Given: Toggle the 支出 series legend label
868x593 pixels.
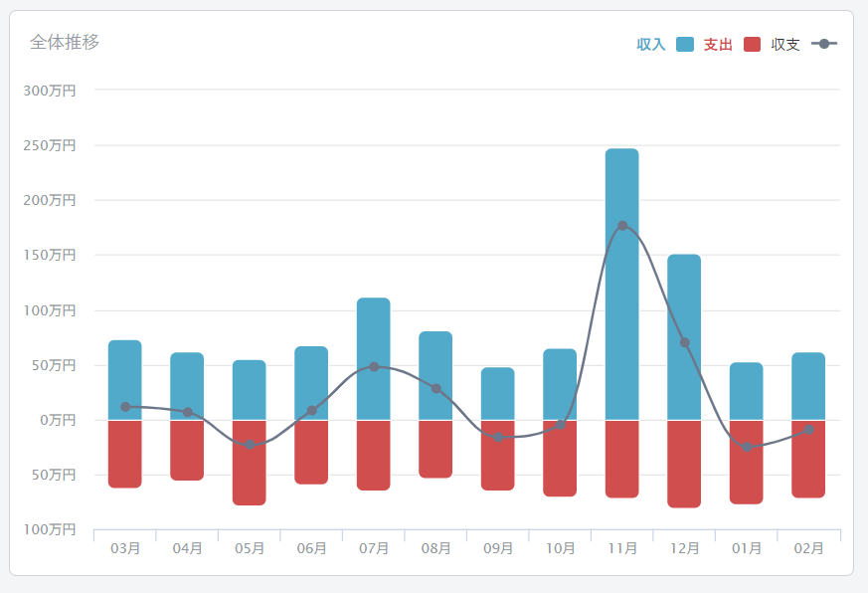Looking at the screenshot, I should (x=718, y=45).
